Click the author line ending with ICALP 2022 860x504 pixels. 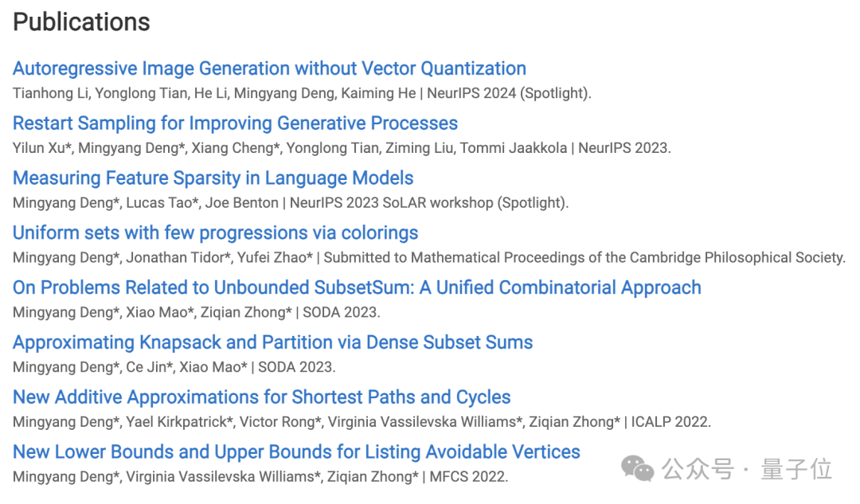click(362, 422)
